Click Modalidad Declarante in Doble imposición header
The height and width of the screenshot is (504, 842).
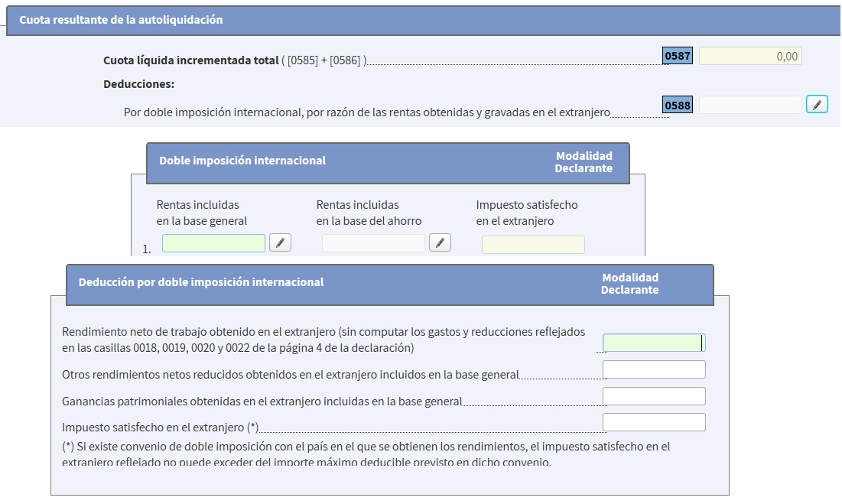click(x=584, y=162)
